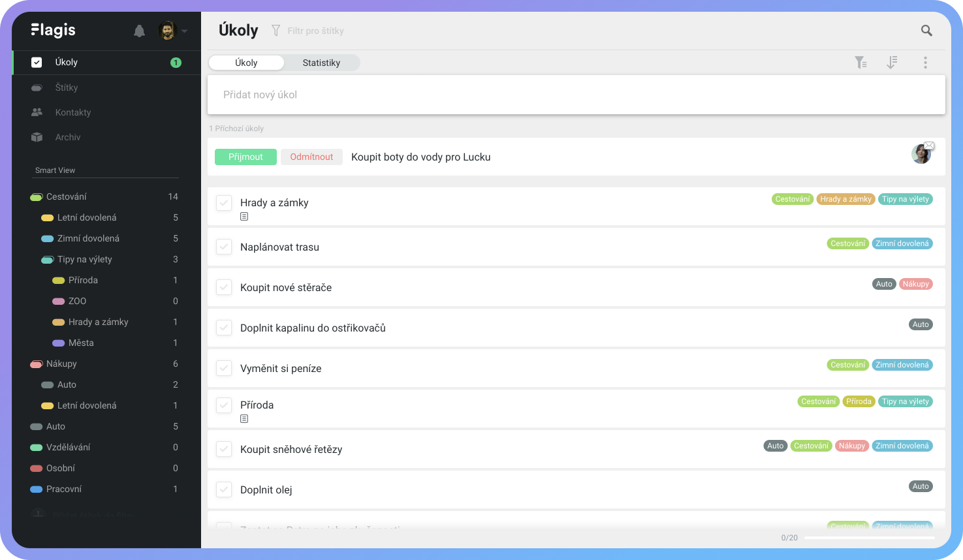Click Příroda tag on Příroda task
The height and width of the screenshot is (560, 963).
(859, 401)
